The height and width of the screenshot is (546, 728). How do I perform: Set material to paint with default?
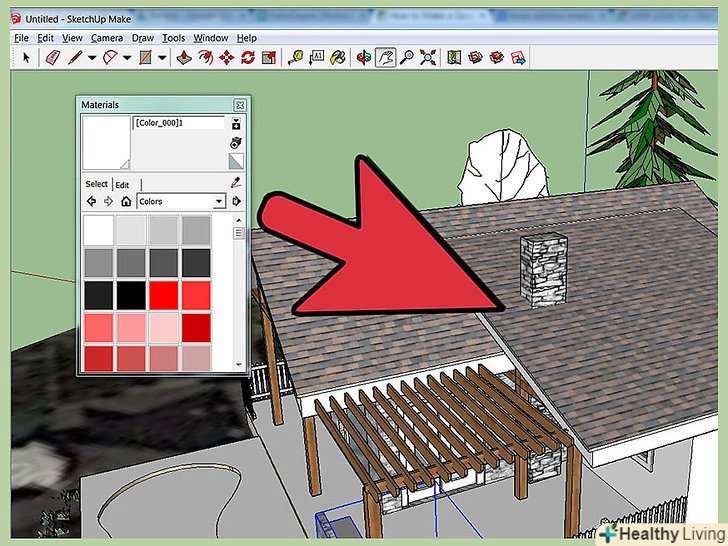236,161
